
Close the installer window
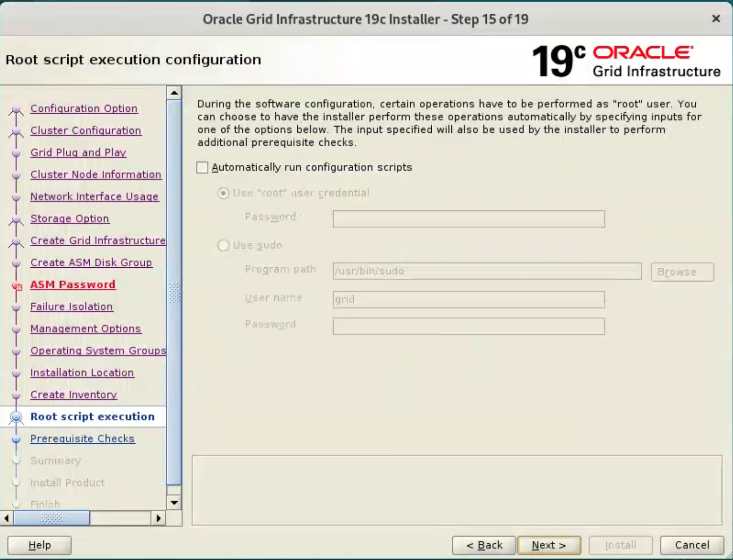click(x=716, y=19)
